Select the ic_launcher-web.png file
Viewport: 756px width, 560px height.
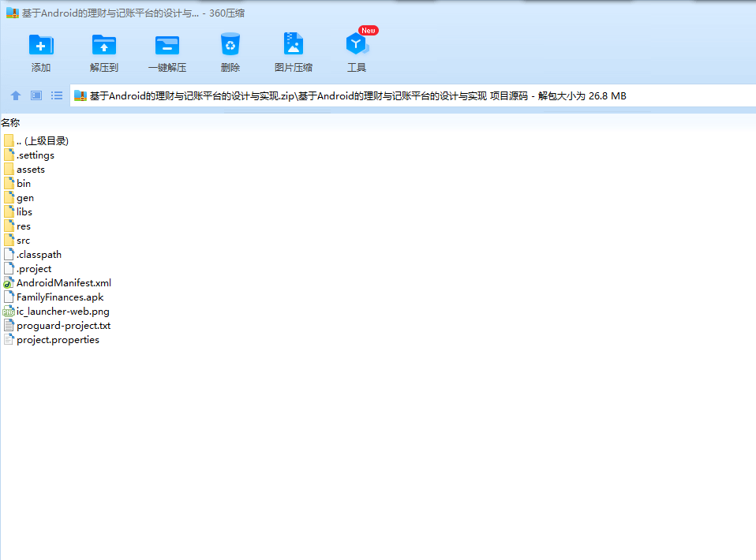tap(56, 312)
